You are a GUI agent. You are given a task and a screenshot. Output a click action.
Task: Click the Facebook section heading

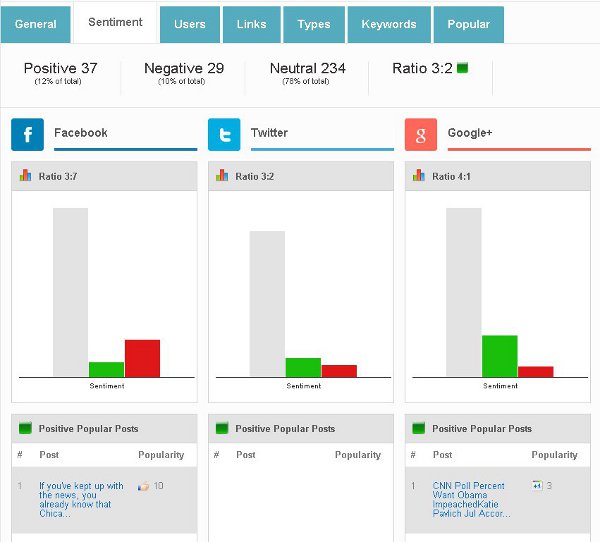click(81, 133)
